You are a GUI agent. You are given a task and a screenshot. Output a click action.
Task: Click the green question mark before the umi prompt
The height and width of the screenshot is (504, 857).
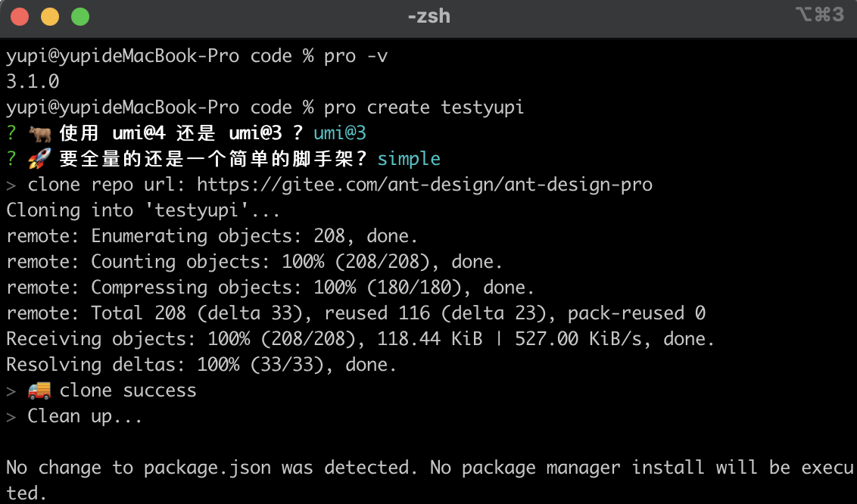click(11, 133)
